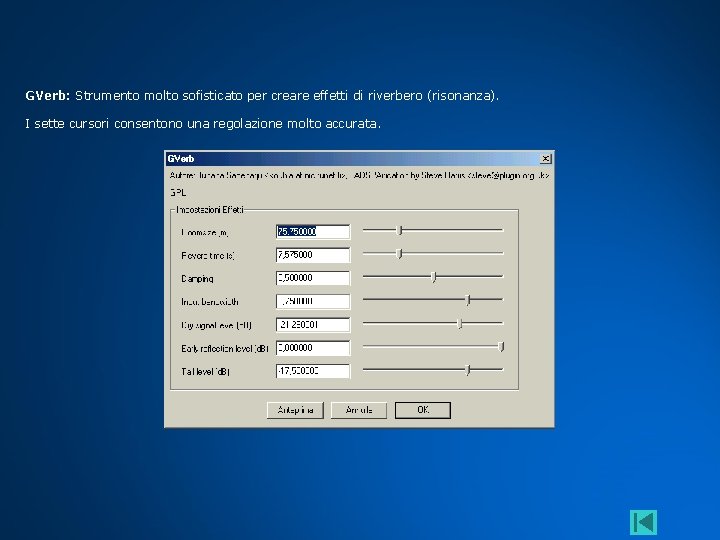This screenshot has width=720, height=540.
Task: Click the Dry signal level value field
Action: click(313, 325)
